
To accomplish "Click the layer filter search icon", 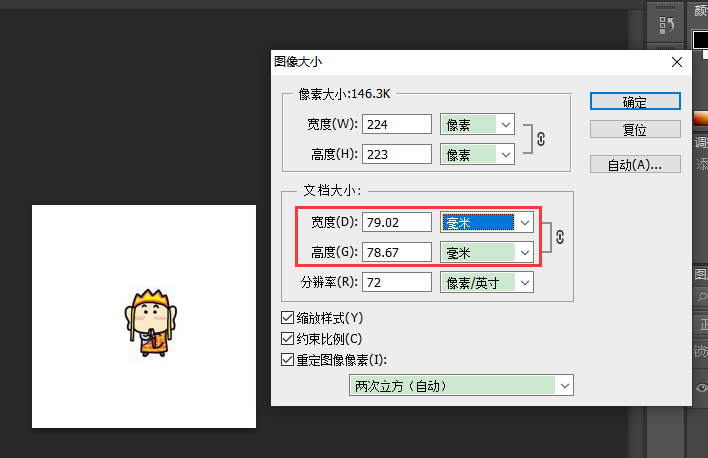I will coord(701,298).
